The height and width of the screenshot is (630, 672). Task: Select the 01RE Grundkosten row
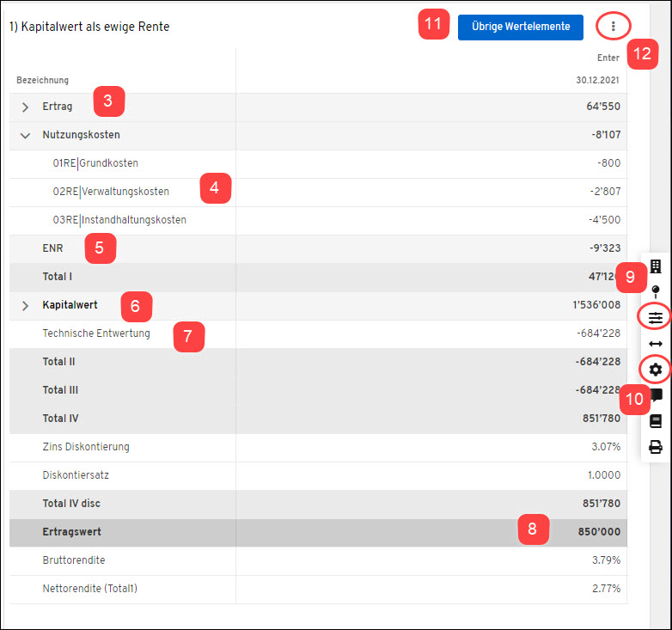click(x=95, y=163)
